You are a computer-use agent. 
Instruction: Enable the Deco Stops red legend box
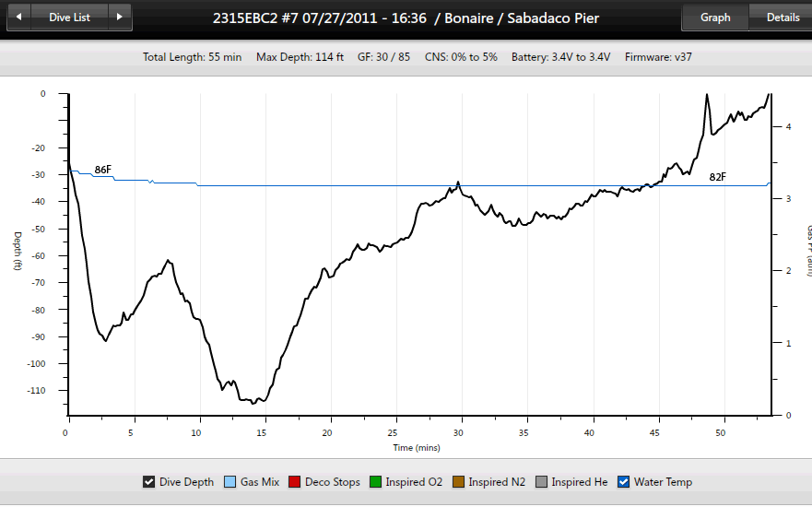click(295, 482)
